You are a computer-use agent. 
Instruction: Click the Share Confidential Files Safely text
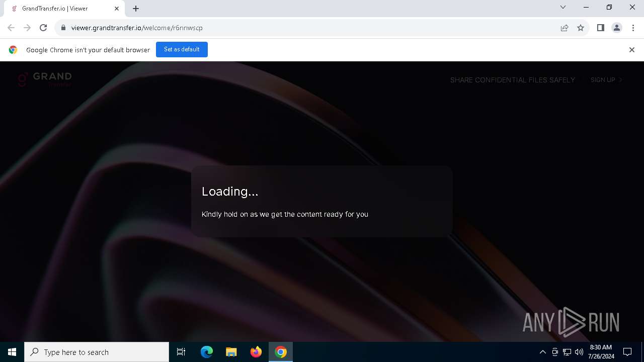513,80
